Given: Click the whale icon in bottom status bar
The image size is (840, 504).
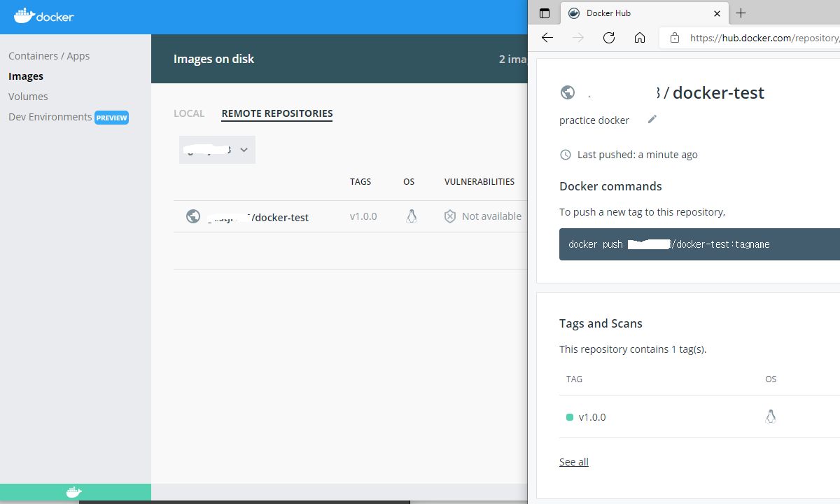Looking at the screenshot, I should pos(73,492).
